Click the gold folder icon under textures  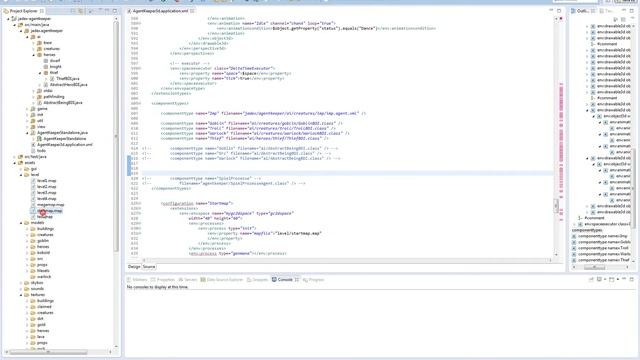pos(33,325)
